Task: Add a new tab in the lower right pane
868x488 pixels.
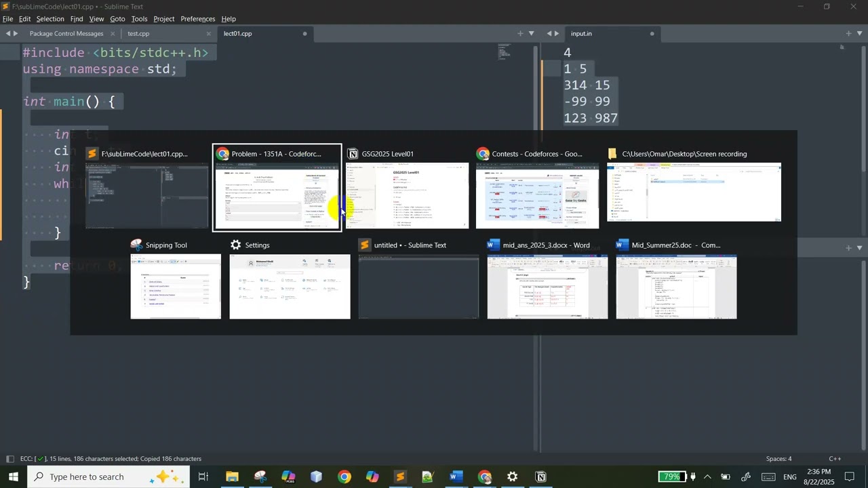Action: 848,247
